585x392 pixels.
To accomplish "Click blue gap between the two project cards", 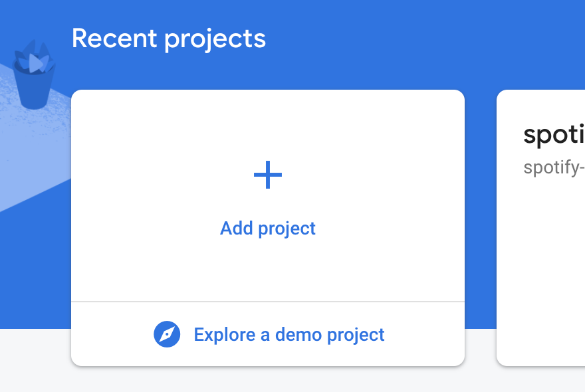I will click(481, 199).
